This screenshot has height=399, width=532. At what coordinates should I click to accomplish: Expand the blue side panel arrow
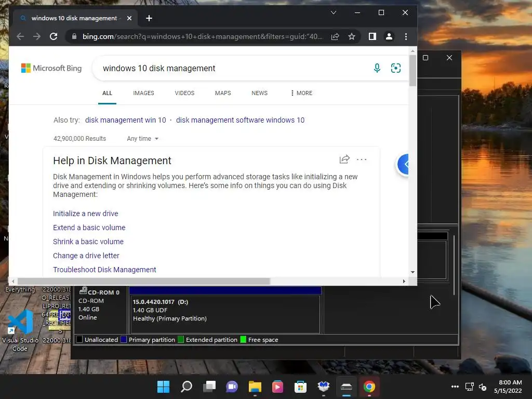[x=403, y=165]
